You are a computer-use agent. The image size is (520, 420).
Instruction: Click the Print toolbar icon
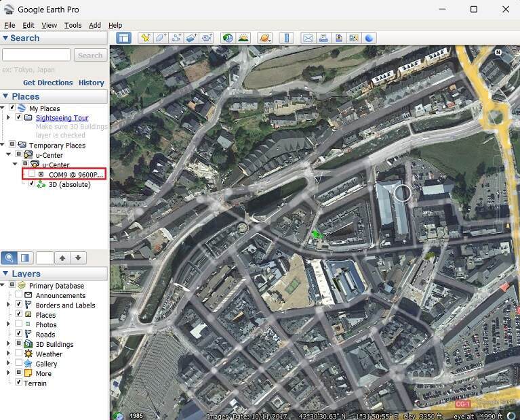(323, 38)
